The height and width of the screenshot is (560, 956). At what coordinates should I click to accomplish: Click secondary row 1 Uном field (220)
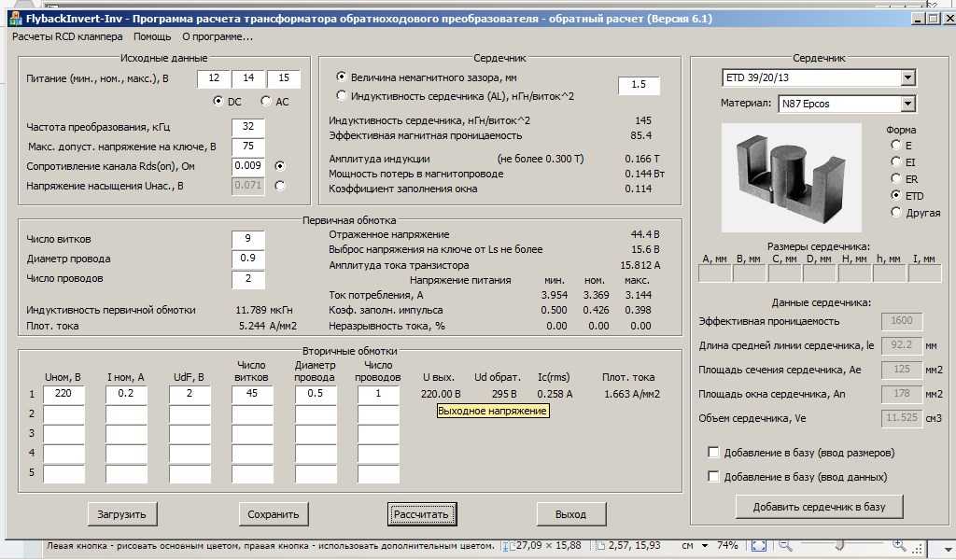pos(64,394)
